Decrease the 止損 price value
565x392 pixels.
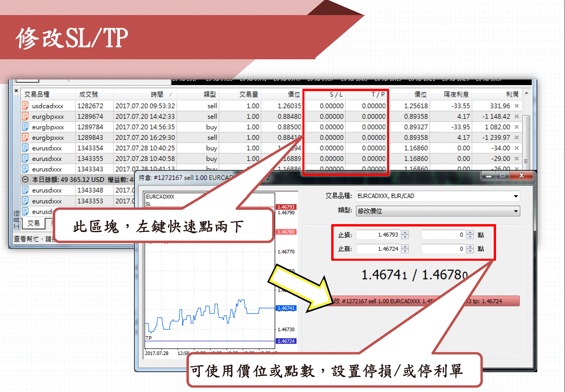click(x=405, y=237)
